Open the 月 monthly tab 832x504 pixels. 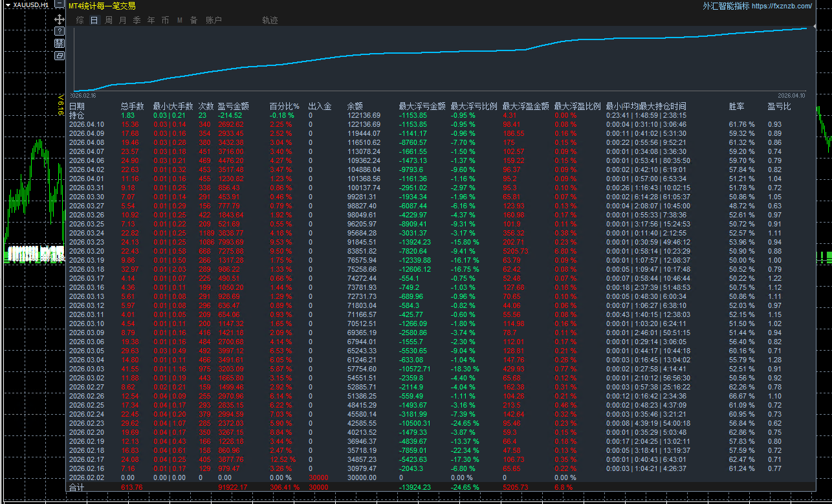click(x=123, y=21)
